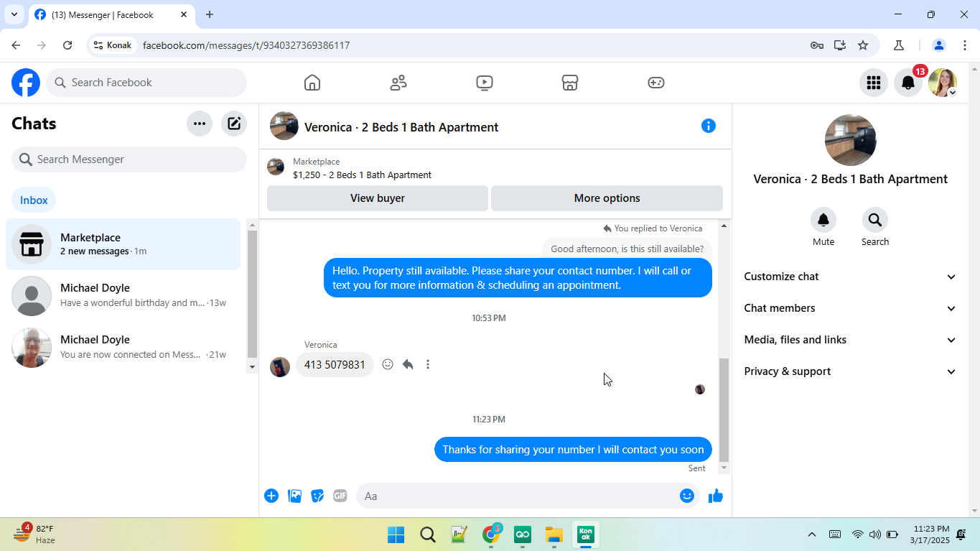Open the Facebook menu grid icon
980x551 pixels.
874,83
